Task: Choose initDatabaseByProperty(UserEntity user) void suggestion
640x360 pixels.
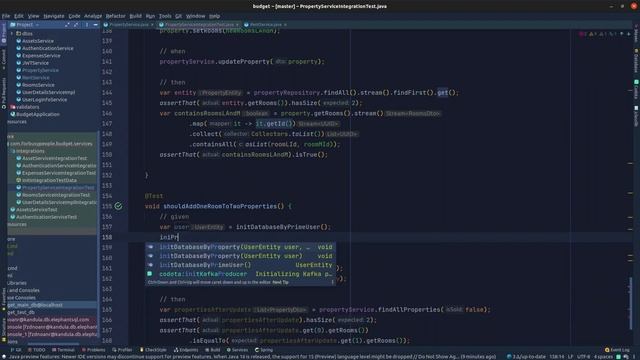Action: tap(240, 256)
